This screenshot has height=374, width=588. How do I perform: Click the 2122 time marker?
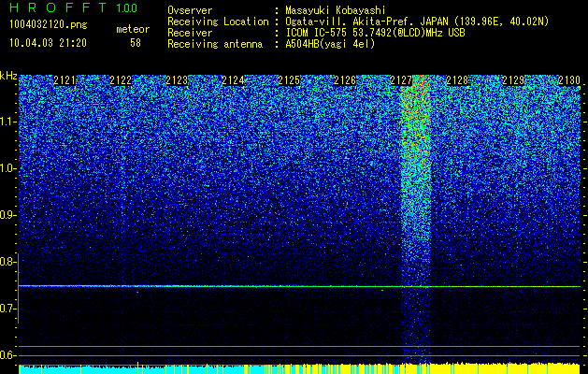(121, 80)
